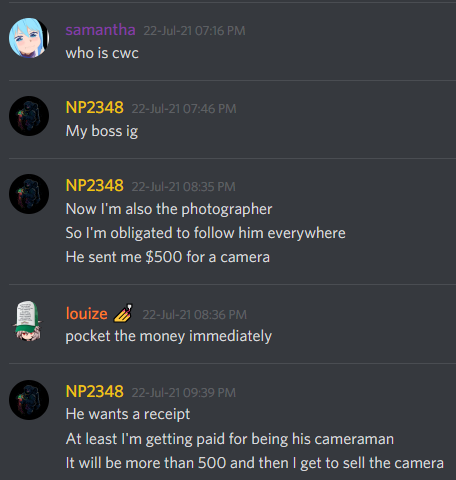Click 'At least I'm getting paid' message line
The height and width of the screenshot is (480, 456).
coord(230,439)
